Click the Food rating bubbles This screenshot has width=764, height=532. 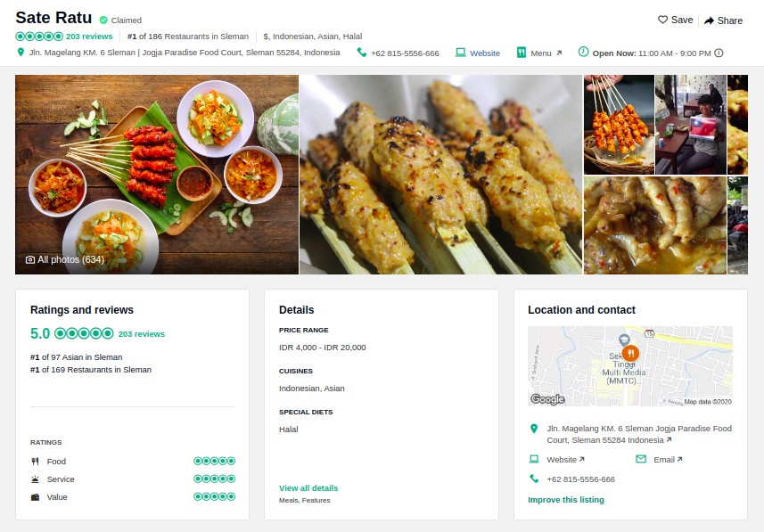[x=214, y=461]
